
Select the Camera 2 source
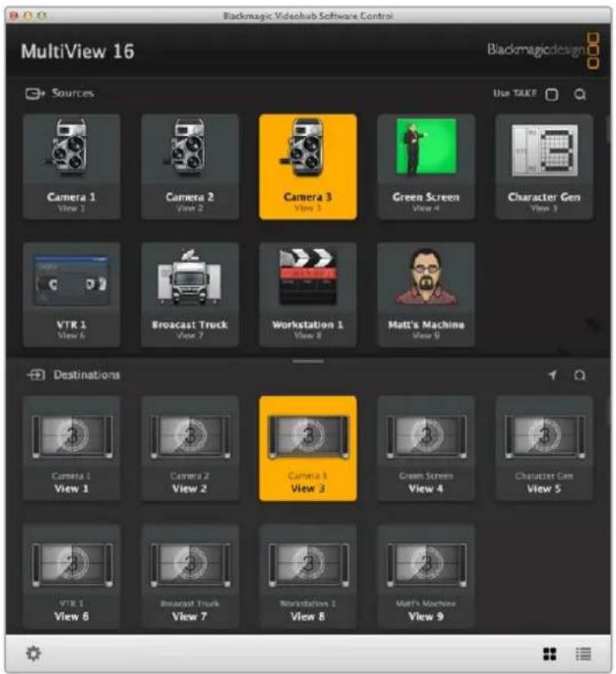pos(189,167)
